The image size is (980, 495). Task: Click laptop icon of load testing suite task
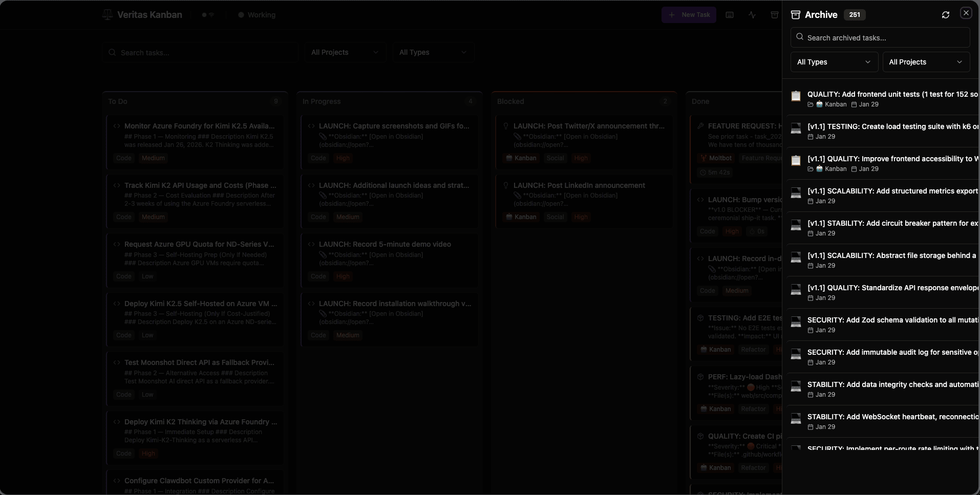click(x=796, y=128)
